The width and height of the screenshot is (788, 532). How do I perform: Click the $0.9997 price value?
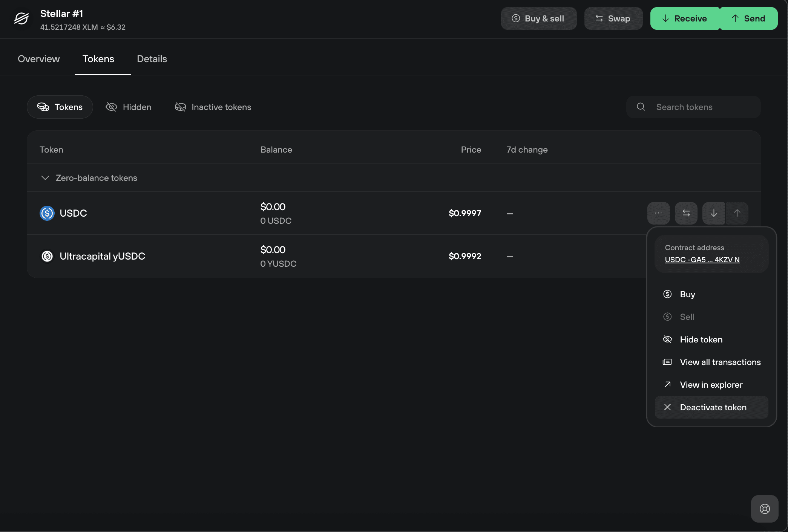(465, 213)
